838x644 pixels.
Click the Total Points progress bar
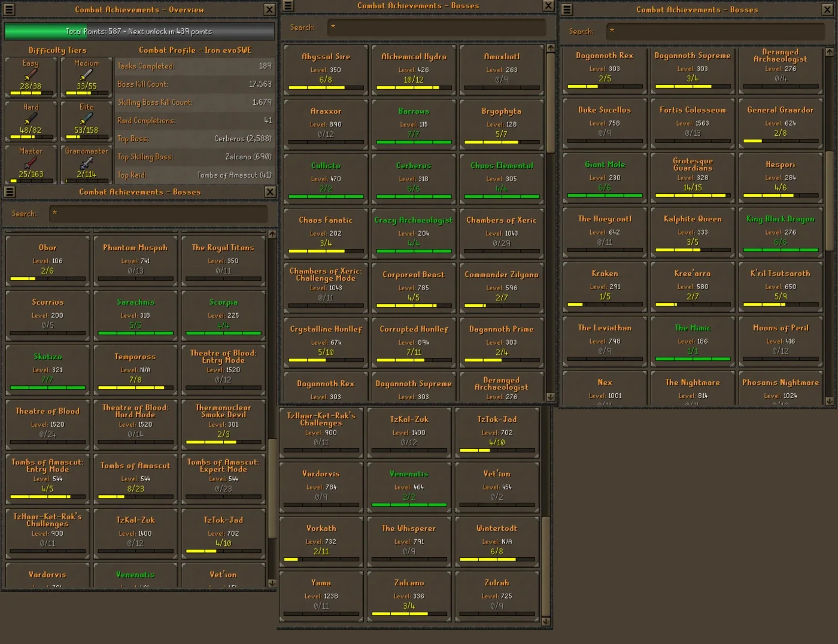pyautogui.click(x=139, y=31)
